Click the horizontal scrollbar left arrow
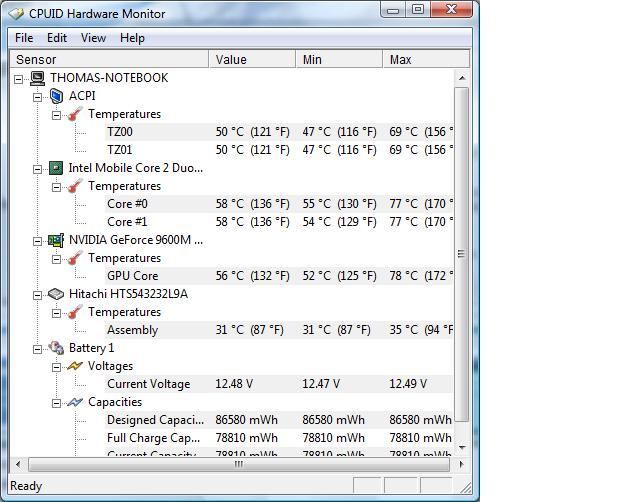This screenshot has width=640, height=502. [x=18, y=464]
